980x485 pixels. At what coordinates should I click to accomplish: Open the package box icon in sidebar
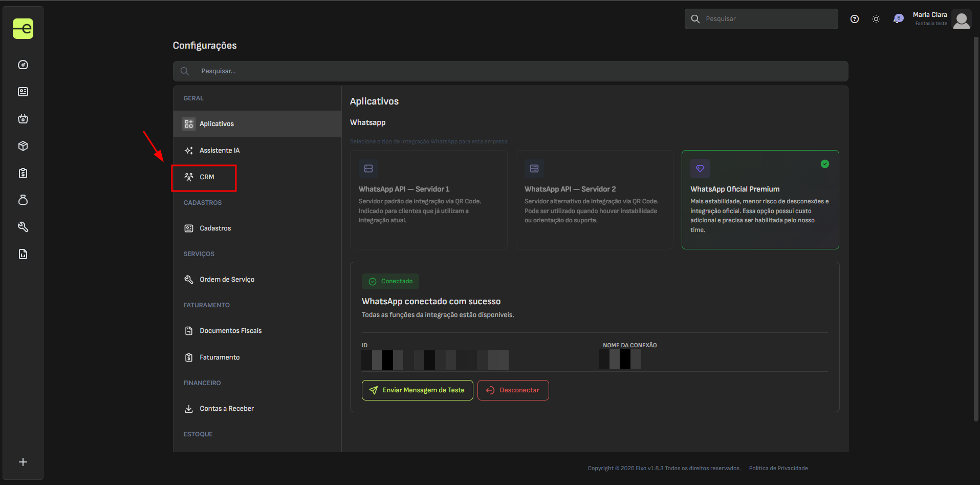pyautogui.click(x=23, y=146)
